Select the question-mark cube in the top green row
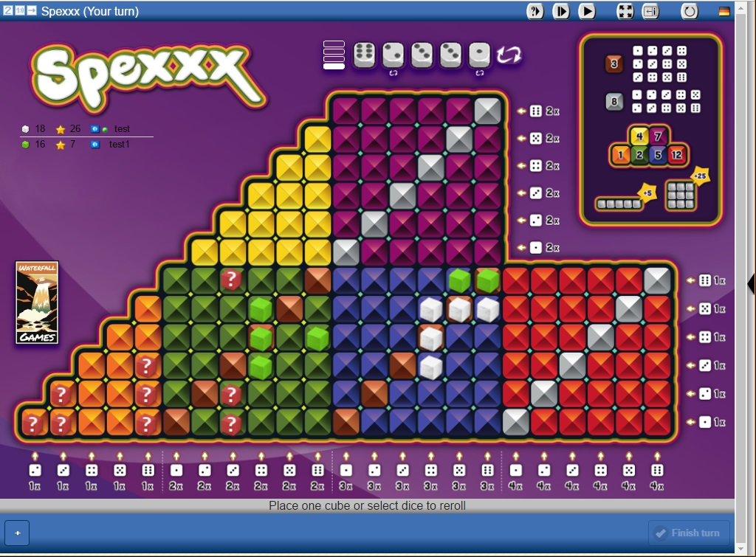This screenshot has width=756, height=557. pos(232,280)
